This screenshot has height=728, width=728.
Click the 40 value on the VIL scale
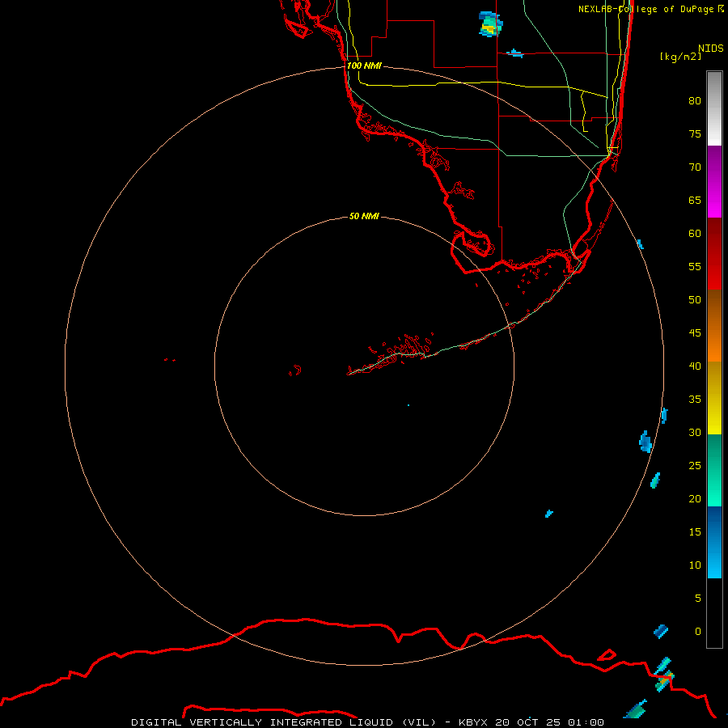tap(695, 366)
